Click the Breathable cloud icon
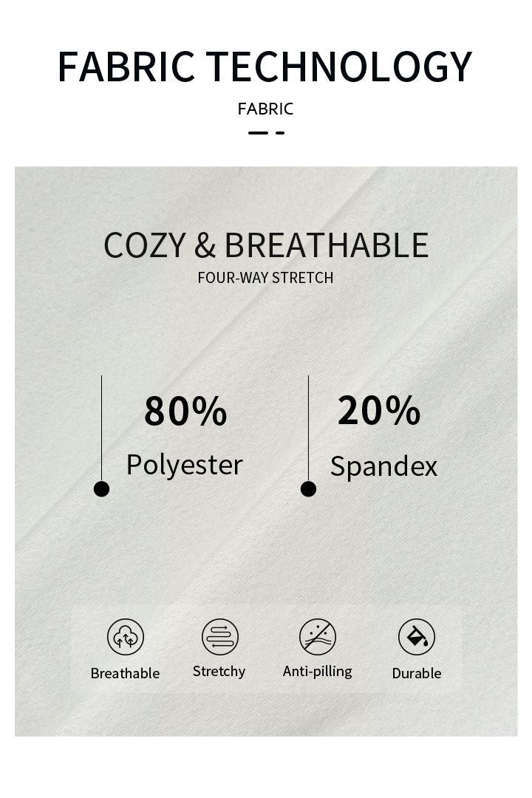 [x=126, y=637]
